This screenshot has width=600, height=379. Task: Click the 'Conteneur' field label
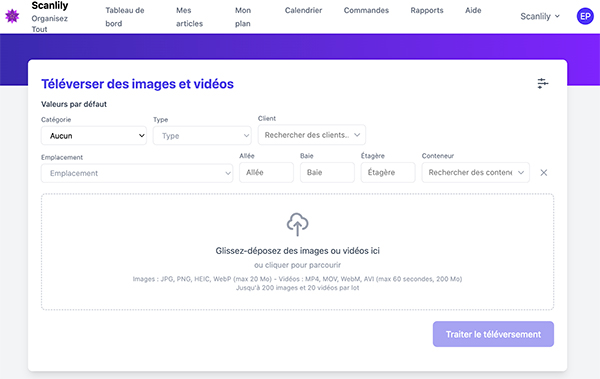tap(438, 156)
